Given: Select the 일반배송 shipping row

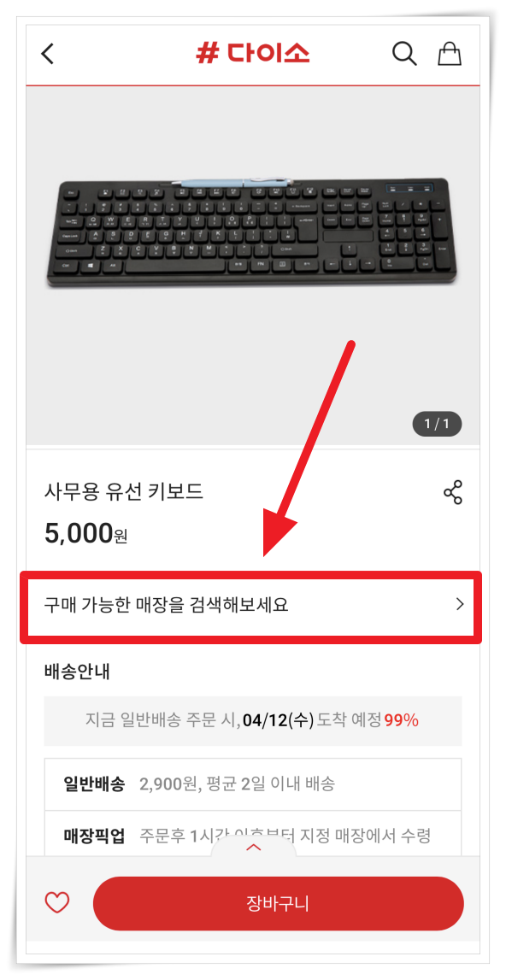Looking at the screenshot, I should pos(253,783).
